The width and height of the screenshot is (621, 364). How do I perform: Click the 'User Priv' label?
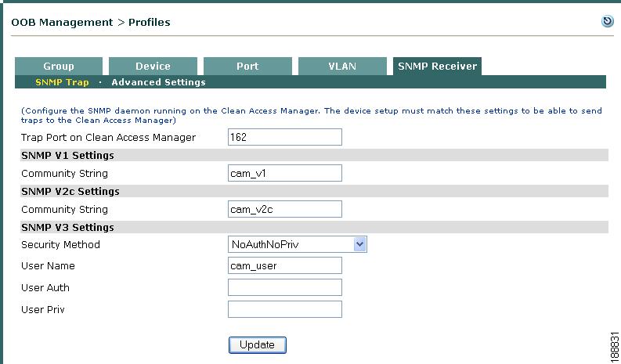[43, 309]
